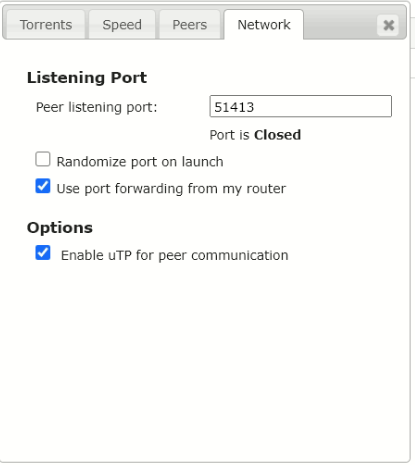
Task: Close the preferences dialog with the X icon
Action: pyautogui.click(x=388, y=25)
